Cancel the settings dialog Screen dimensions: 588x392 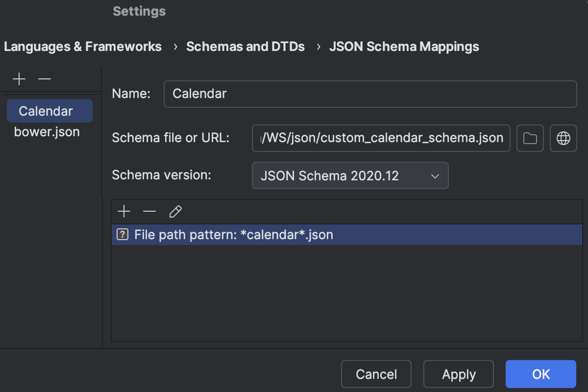point(376,374)
